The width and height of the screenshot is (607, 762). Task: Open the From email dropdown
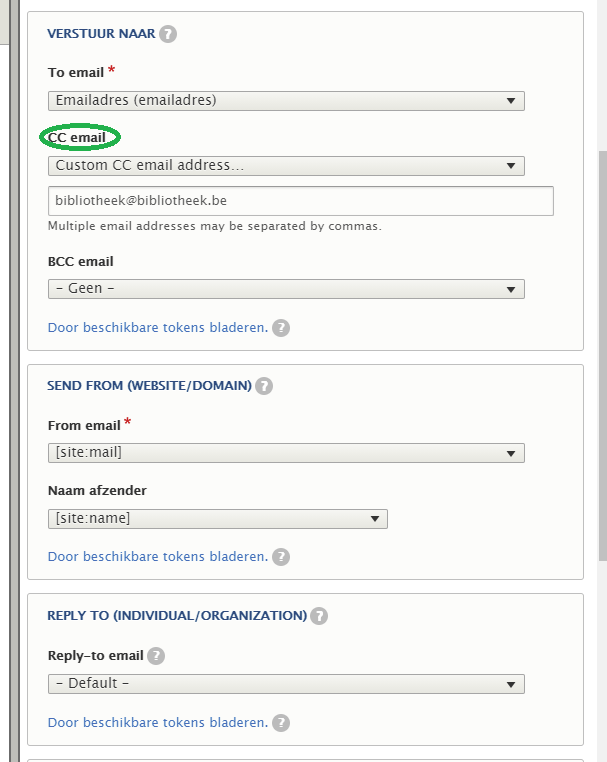coord(286,453)
